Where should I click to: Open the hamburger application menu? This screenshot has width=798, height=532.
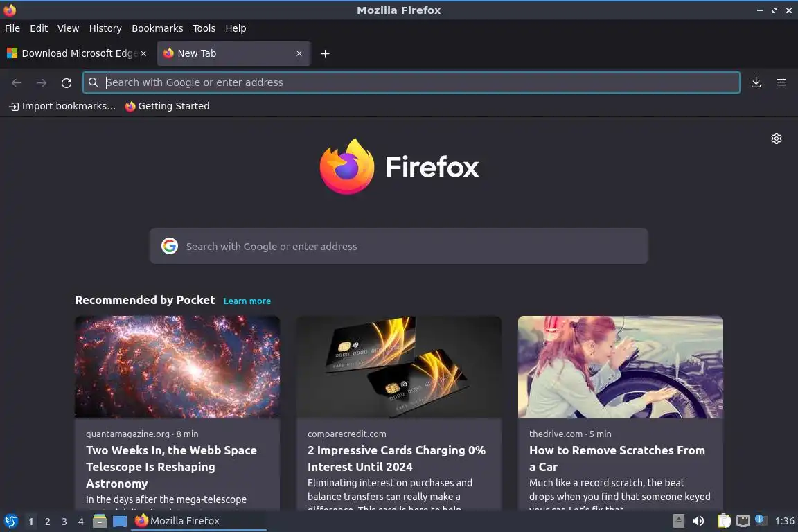point(781,82)
